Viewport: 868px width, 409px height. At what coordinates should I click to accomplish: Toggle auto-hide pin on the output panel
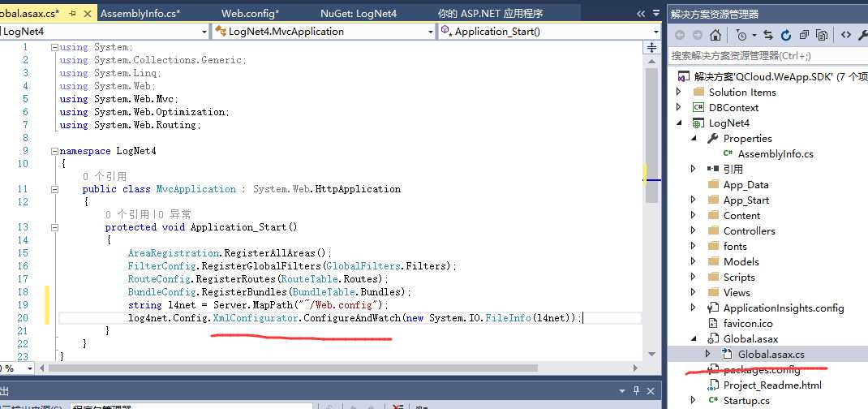coord(636,390)
